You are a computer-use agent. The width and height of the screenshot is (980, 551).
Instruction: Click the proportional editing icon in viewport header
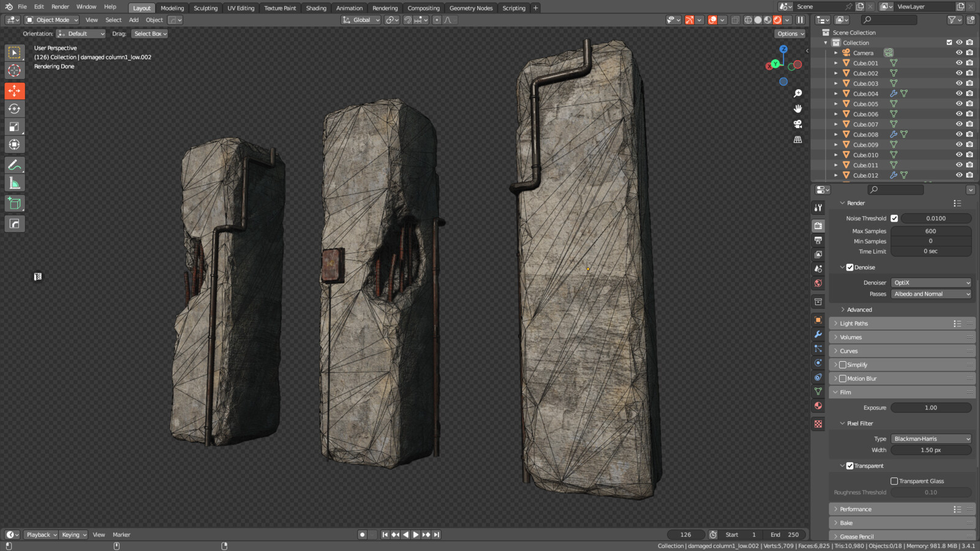[437, 20]
